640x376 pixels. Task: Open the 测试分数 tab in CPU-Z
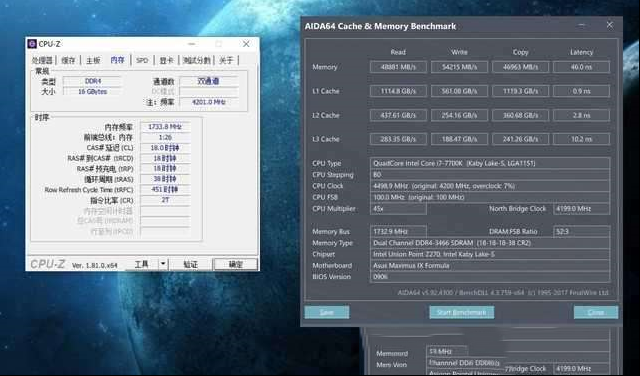pyautogui.click(x=196, y=60)
